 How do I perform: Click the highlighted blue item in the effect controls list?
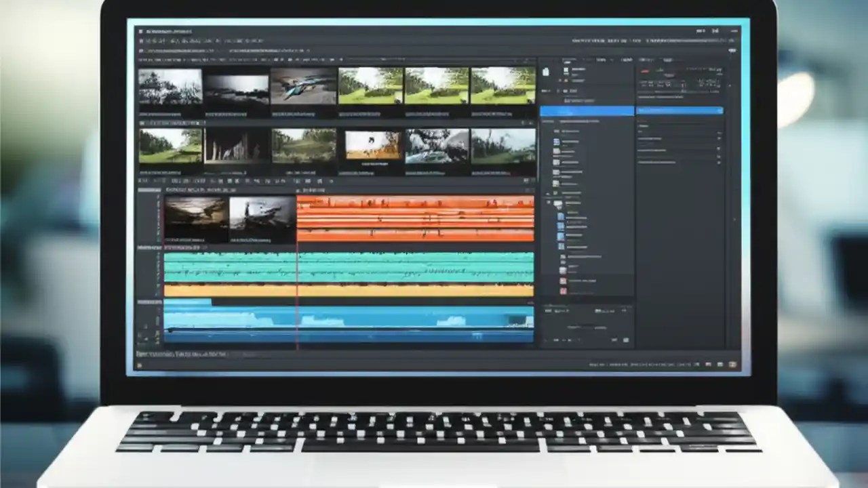[x=678, y=110]
